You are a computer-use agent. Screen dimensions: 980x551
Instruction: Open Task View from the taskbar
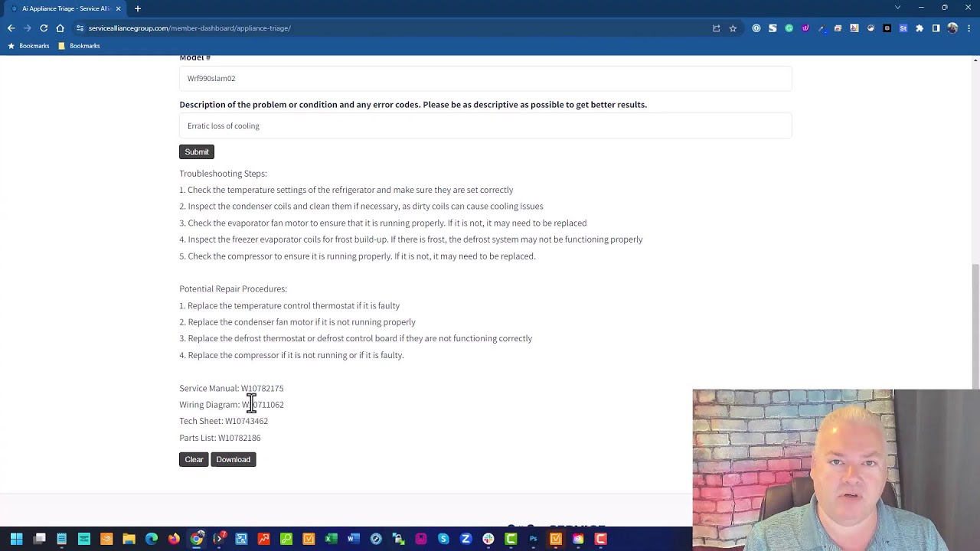[x=40, y=539]
